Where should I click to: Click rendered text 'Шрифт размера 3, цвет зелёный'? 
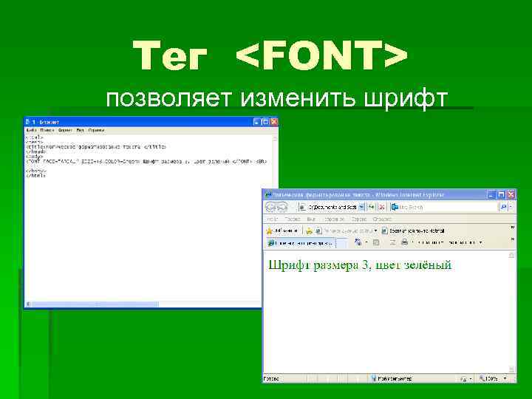(360, 265)
